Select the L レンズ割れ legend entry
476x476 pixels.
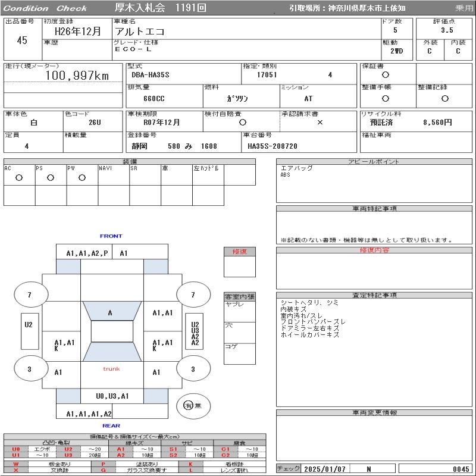pos(223,470)
